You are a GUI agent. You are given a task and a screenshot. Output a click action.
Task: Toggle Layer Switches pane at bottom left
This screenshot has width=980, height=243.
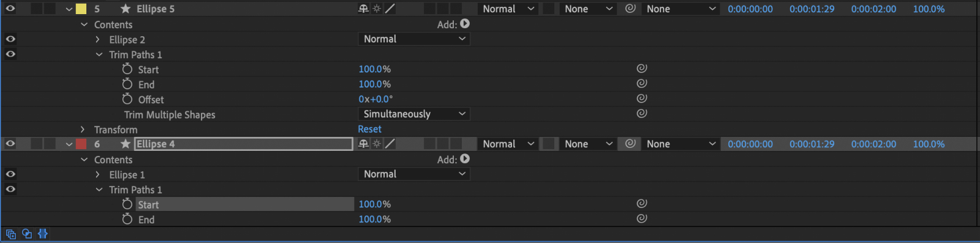11,234
